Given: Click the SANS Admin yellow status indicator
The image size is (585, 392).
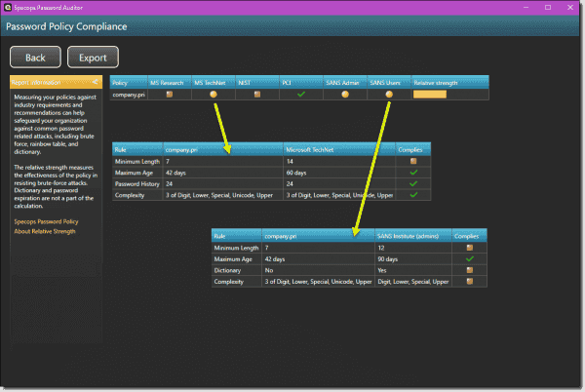Looking at the screenshot, I should (x=345, y=96).
